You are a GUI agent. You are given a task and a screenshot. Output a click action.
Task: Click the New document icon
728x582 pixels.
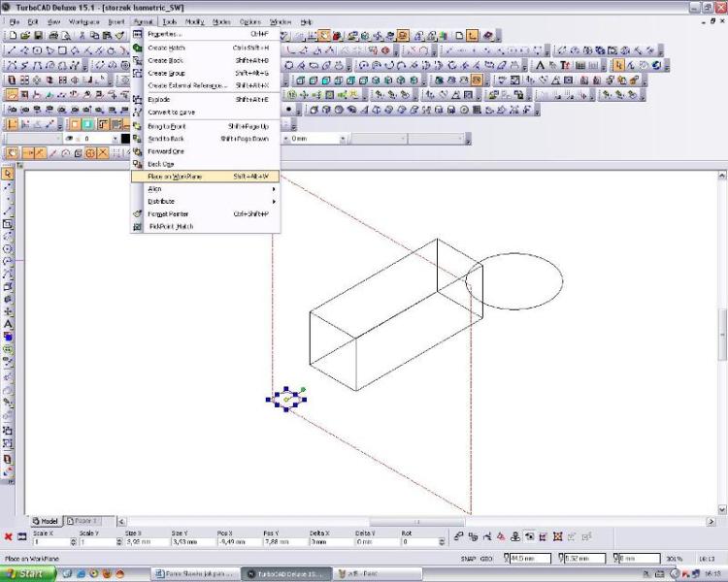tap(11, 35)
